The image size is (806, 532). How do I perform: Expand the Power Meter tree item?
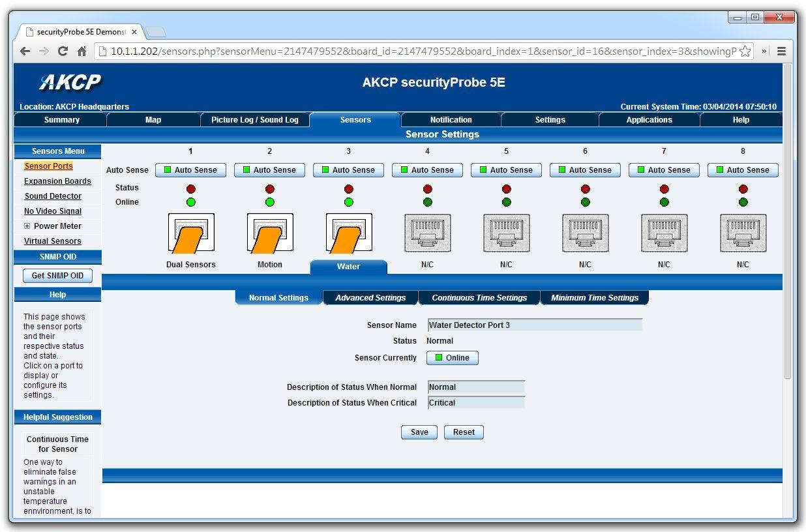tap(27, 226)
